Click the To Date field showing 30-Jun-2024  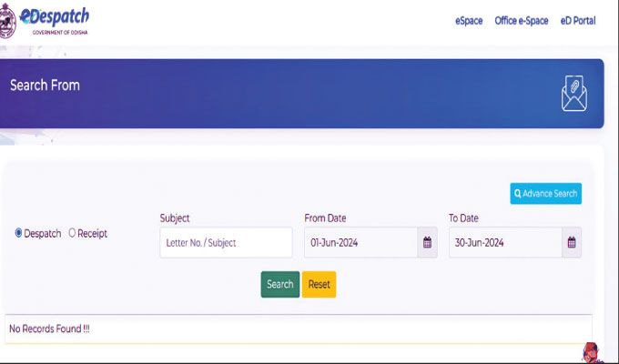point(504,243)
